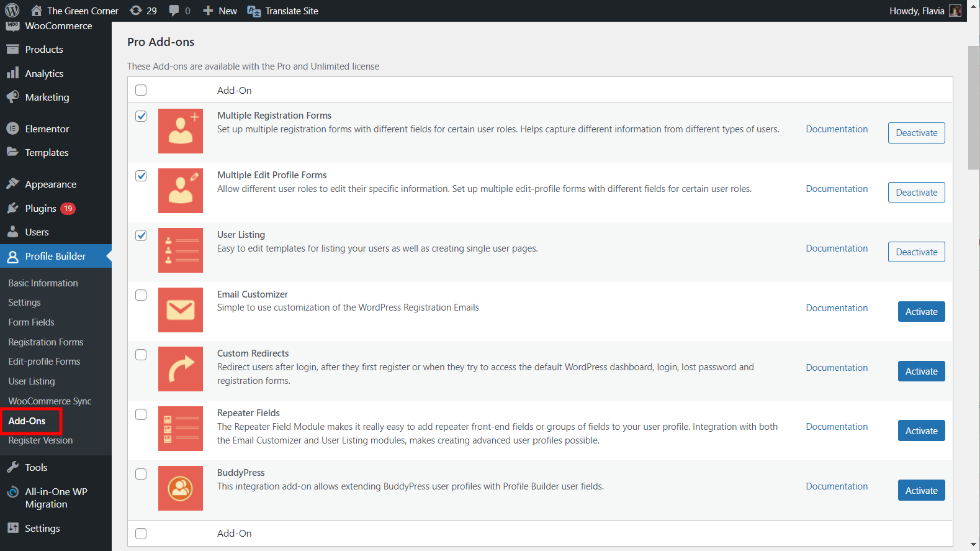Viewport: 980px width, 551px height.
Task: Click the BuddyPress add-on icon
Action: coord(181,488)
